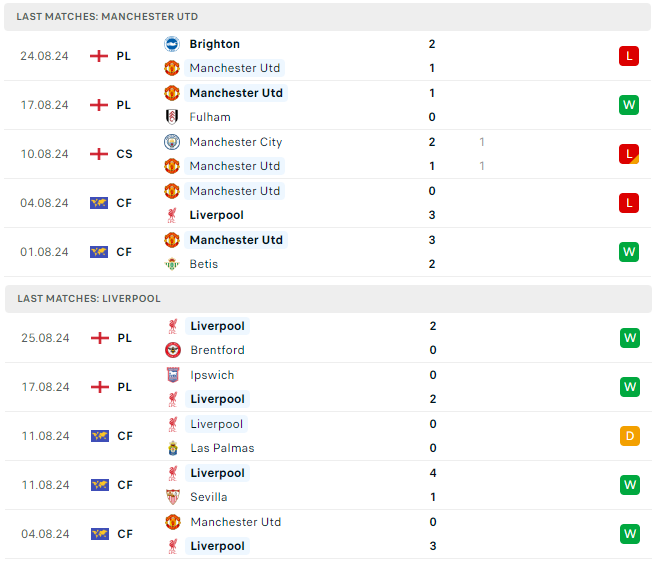658x567 pixels.
Task: Open the Brentford team link
Action: (217, 350)
